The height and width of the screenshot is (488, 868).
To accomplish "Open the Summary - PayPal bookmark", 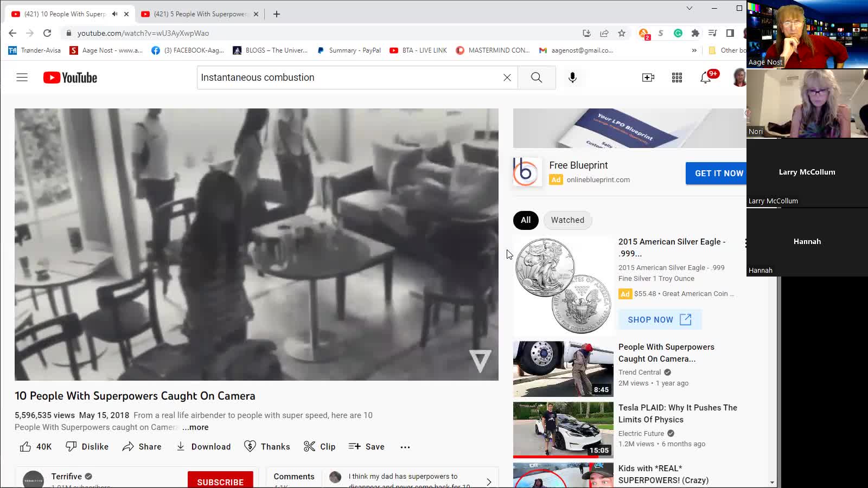I will point(349,50).
